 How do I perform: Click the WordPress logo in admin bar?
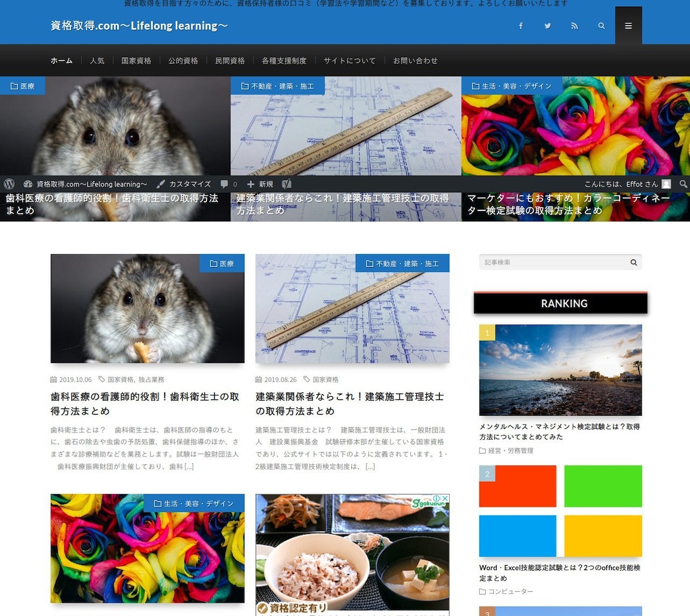click(x=9, y=184)
